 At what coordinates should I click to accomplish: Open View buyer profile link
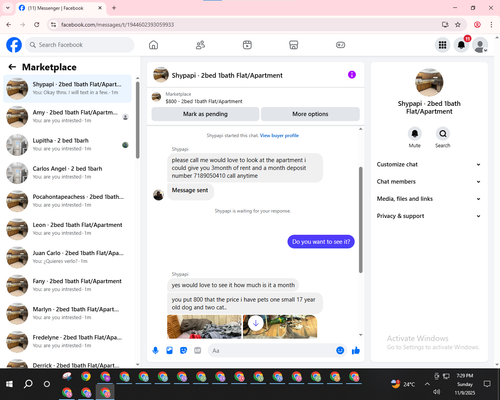click(279, 135)
